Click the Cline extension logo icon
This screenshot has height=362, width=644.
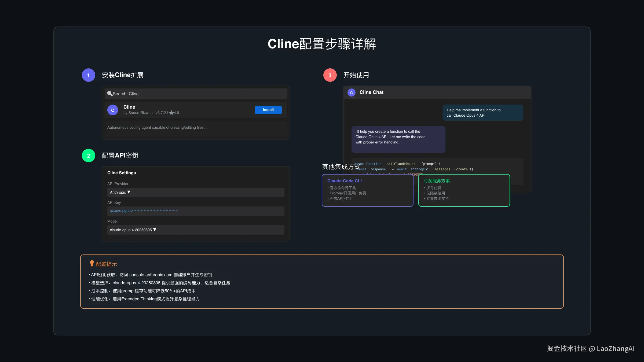pos(112,110)
